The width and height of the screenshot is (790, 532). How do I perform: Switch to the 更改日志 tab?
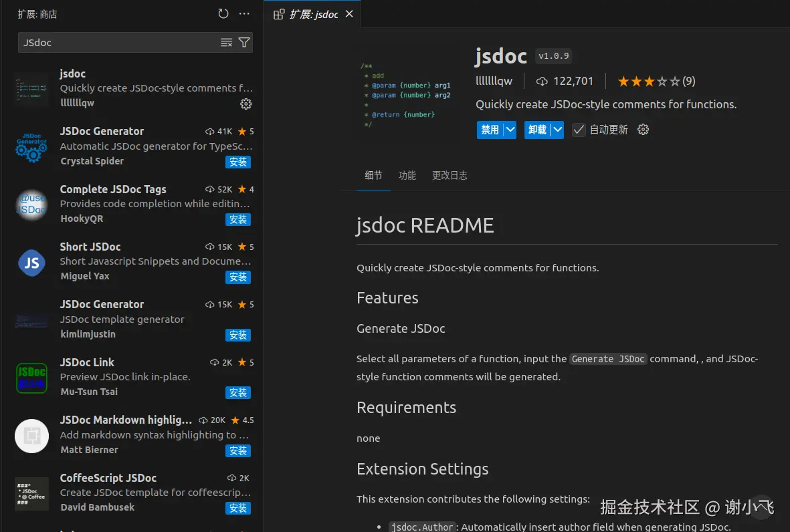[x=450, y=175]
